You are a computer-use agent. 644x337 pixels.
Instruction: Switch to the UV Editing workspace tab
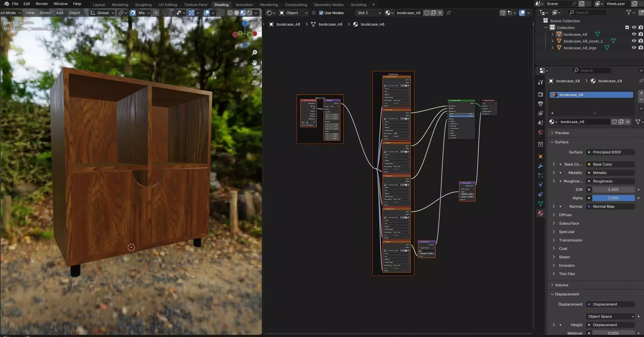point(167,5)
